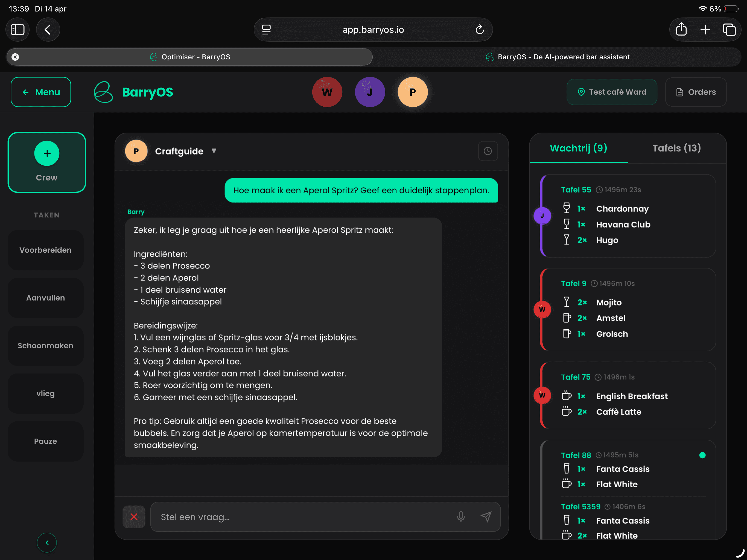Open chat history clock icon
The width and height of the screenshot is (747, 560).
(488, 151)
